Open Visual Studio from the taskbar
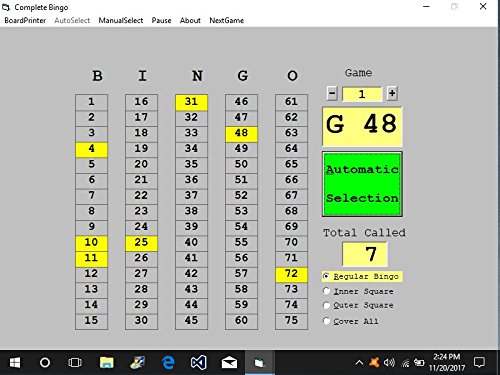Image resolution: width=500 pixels, height=375 pixels. (198, 363)
